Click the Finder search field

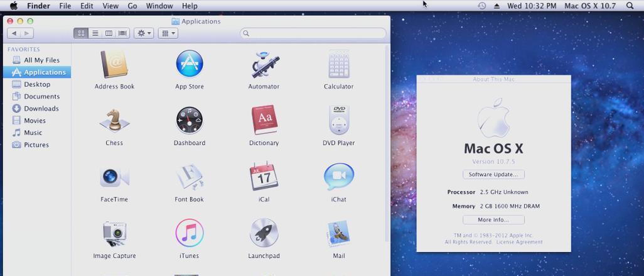(x=313, y=33)
